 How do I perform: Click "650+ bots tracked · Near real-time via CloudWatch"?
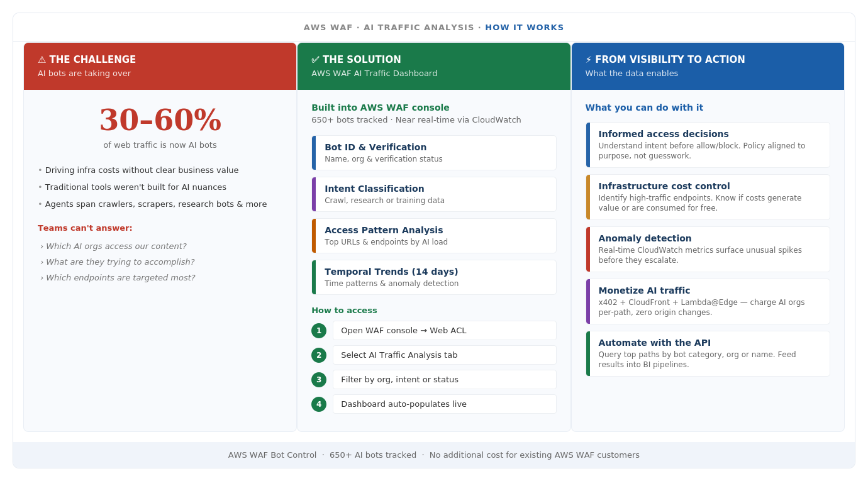[x=416, y=120]
